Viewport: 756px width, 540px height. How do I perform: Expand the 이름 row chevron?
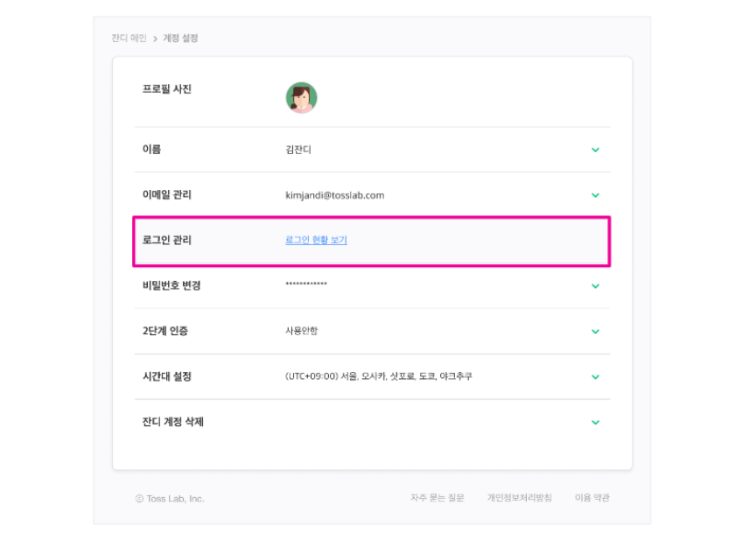point(595,150)
